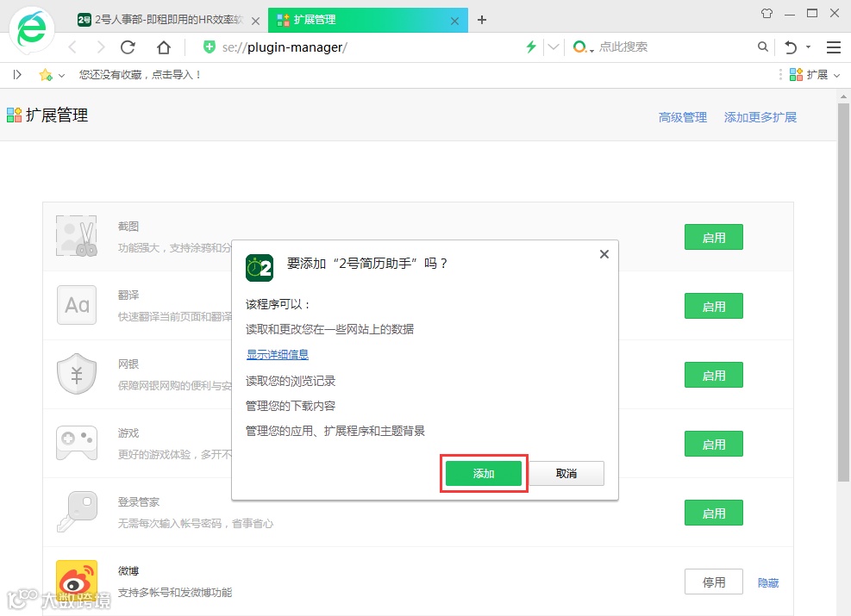Open the home page icon
Screen dimensions: 851x616
[x=163, y=47]
